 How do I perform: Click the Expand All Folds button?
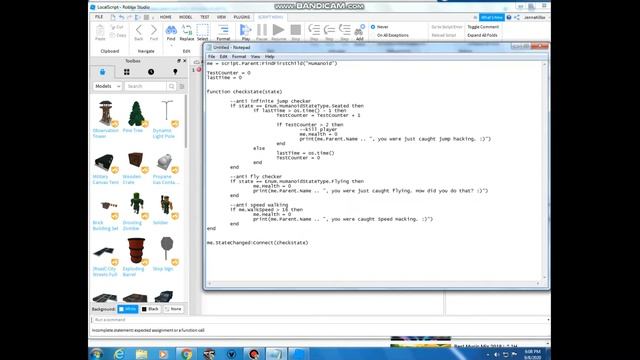[x=482, y=36]
